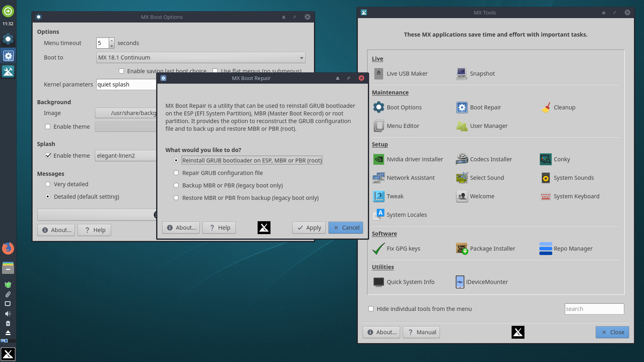Open file manager from side panel
Viewport: 644px width, 362px height.
[x=8, y=267]
